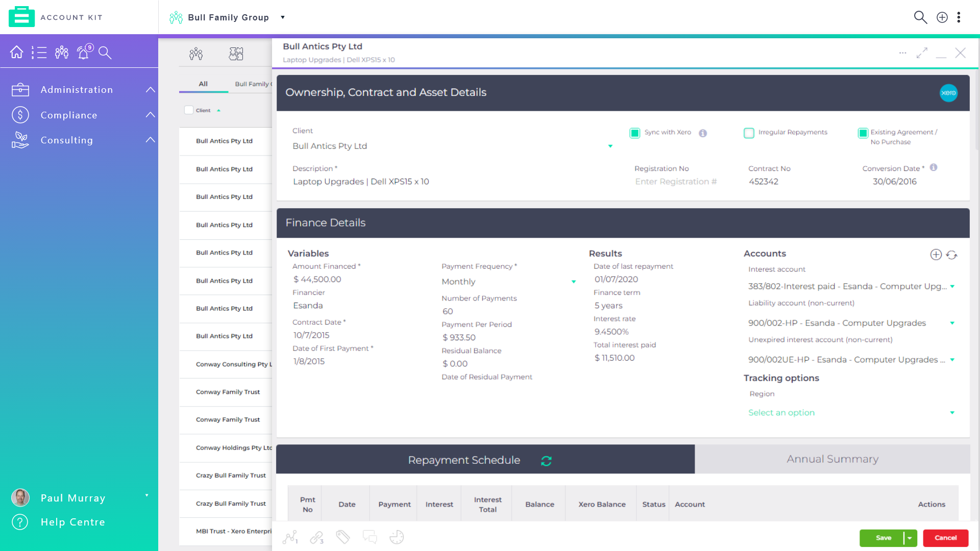
Task: Open notifications bell with badge
Action: (84, 52)
